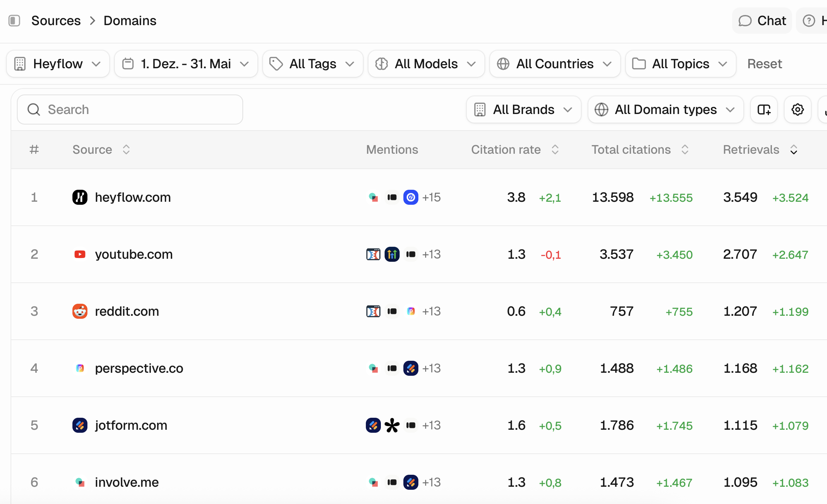The height and width of the screenshot is (504, 827).
Task: Expand the All Countries filter
Action: 555,64
